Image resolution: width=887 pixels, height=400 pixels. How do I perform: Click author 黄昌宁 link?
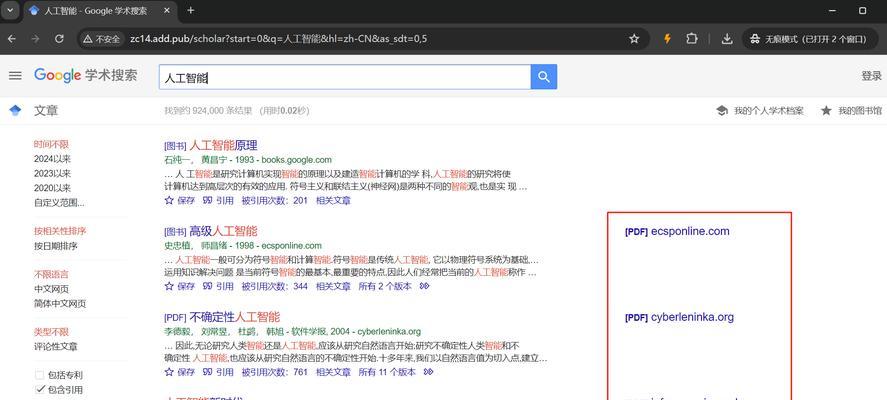214,160
